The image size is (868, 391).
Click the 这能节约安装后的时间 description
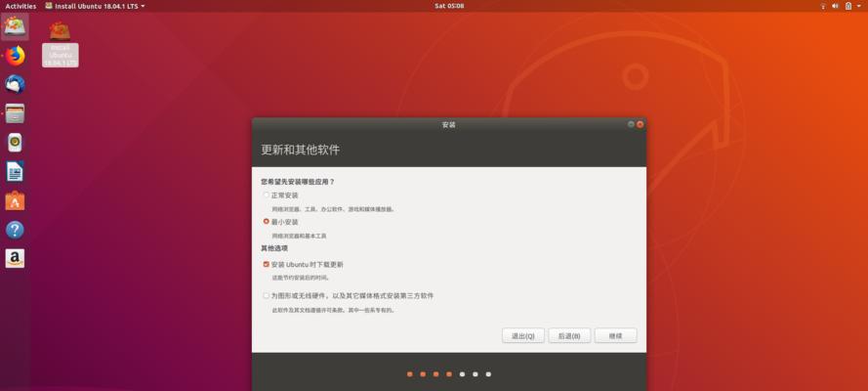[x=300, y=278]
